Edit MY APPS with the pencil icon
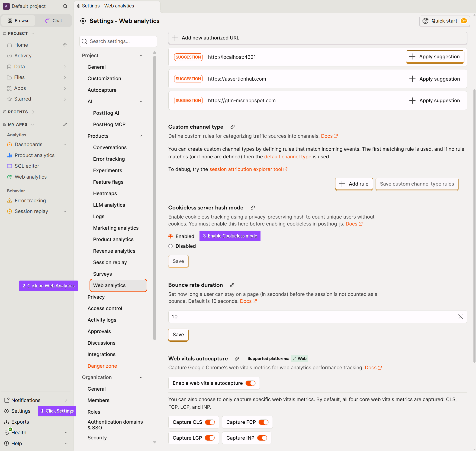476x451 pixels. pyautogui.click(x=65, y=124)
